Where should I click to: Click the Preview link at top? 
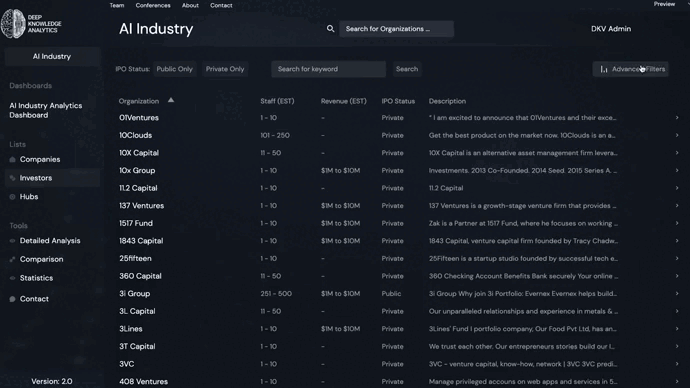point(664,4)
